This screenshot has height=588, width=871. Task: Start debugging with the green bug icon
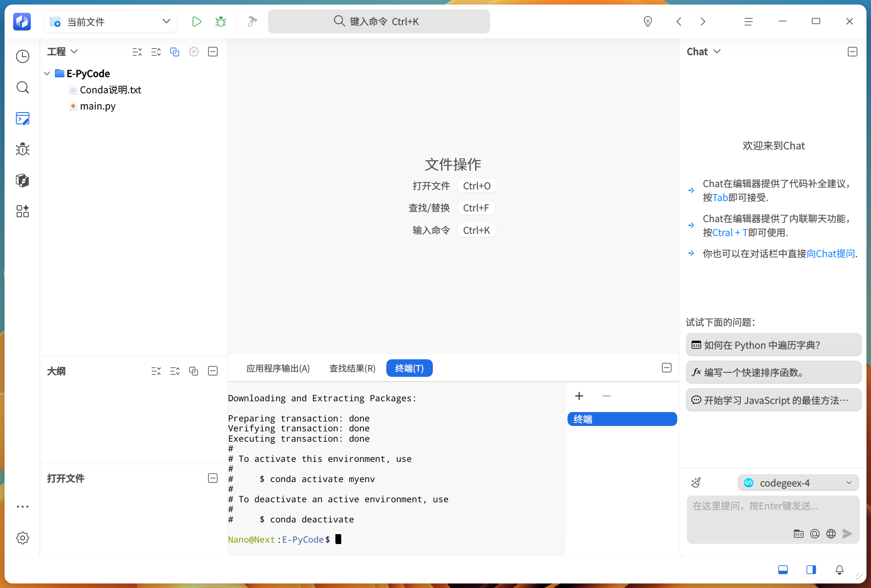pyautogui.click(x=220, y=22)
